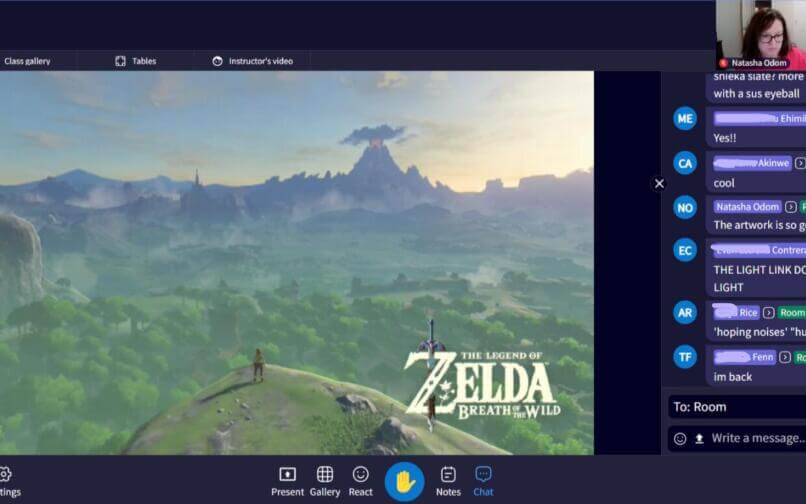This screenshot has width=806, height=504.
Task: Click the NO avatar in chat
Action: tap(685, 208)
